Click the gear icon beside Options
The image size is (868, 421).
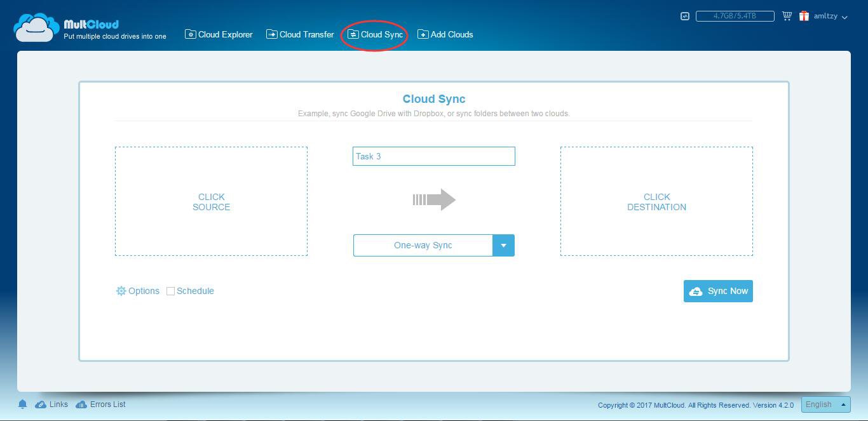pyautogui.click(x=121, y=291)
